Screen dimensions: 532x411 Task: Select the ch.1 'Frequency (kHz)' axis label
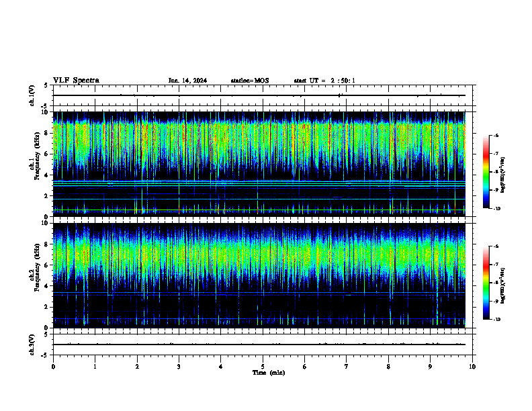click(37, 156)
